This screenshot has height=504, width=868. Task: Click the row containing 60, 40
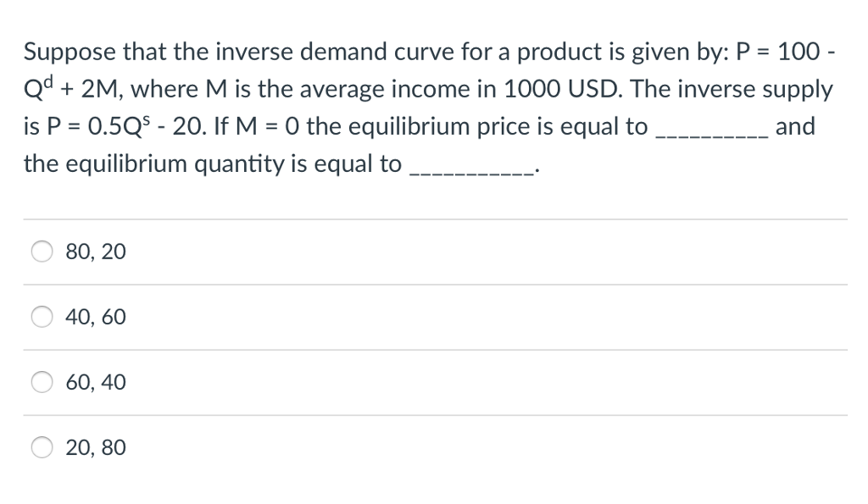(x=434, y=382)
